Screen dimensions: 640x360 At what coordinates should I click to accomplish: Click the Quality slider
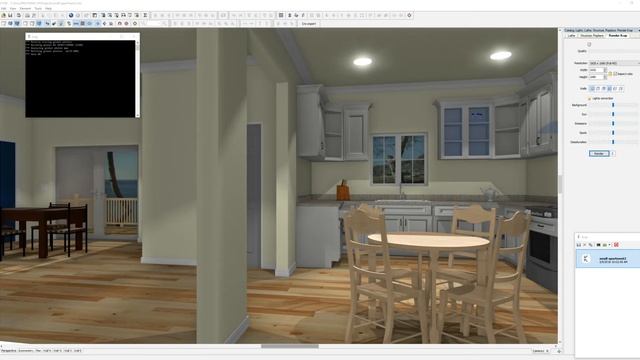coord(614,51)
